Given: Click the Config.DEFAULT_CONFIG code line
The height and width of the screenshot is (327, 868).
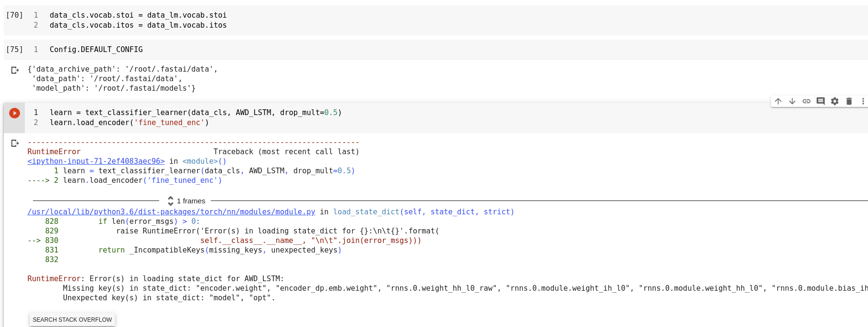Looking at the screenshot, I should pos(96,50).
